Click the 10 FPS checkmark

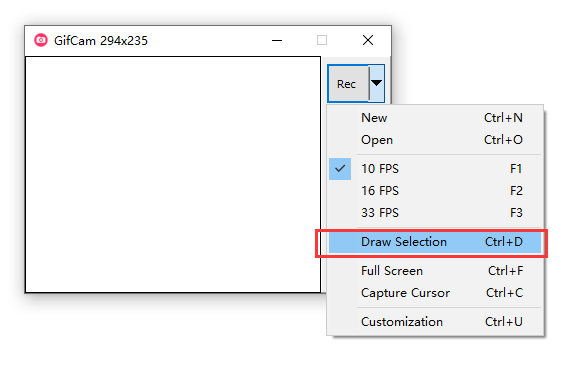click(340, 169)
